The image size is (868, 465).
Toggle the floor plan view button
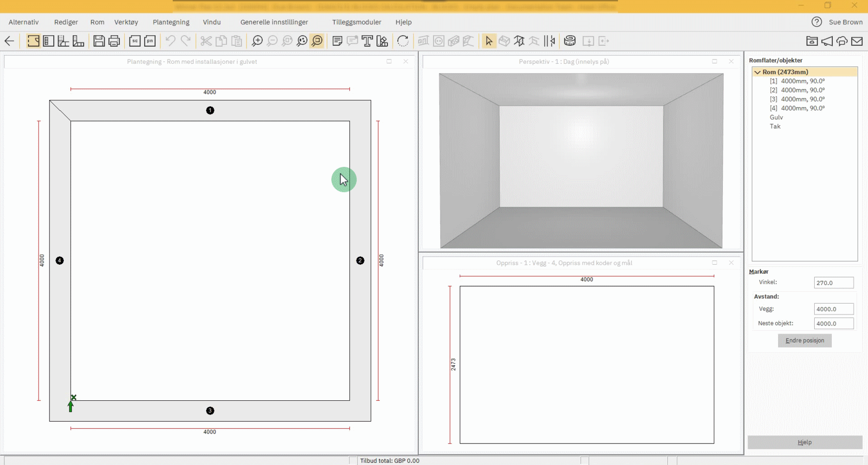tap(33, 41)
